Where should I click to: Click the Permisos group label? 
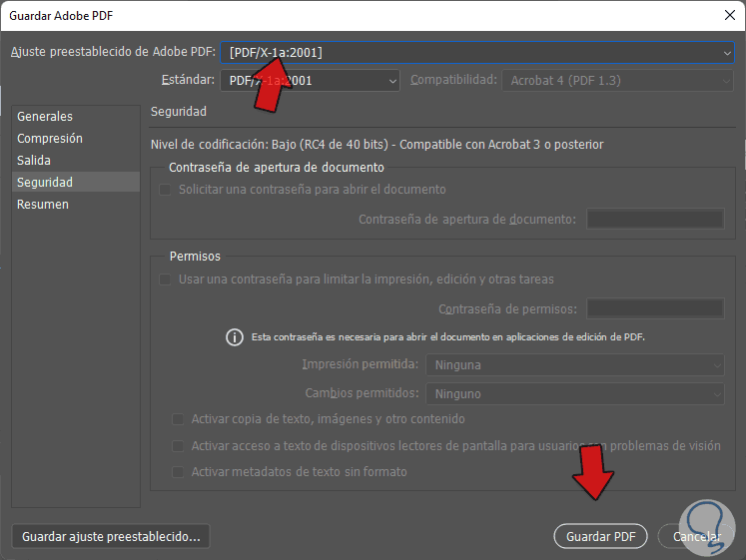[195, 257]
